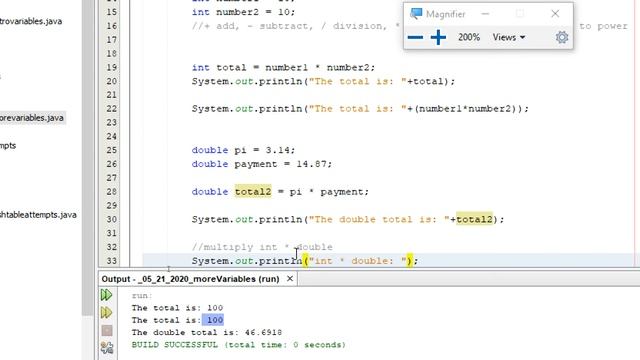Viewport: 640px width, 360px height.
Task: Click the highlighted 100 in output
Action: click(213, 320)
